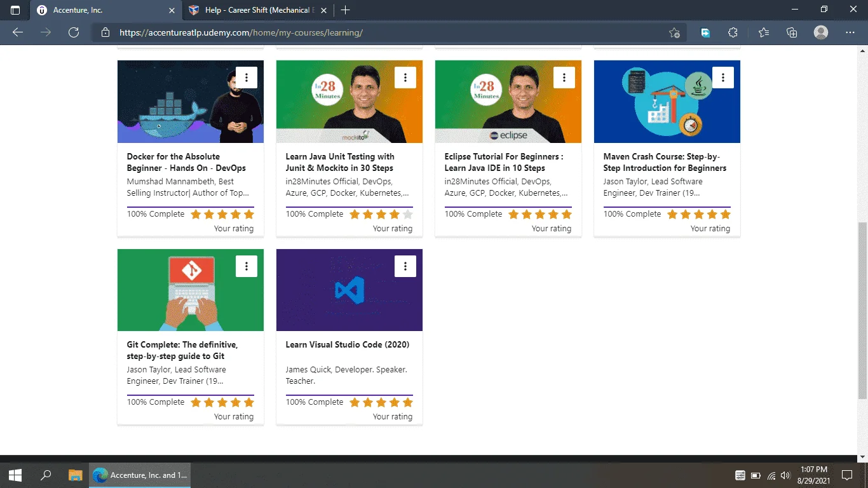868x488 pixels.
Task: Open the Docker whale course thumbnail
Action: pyautogui.click(x=191, y=102)
